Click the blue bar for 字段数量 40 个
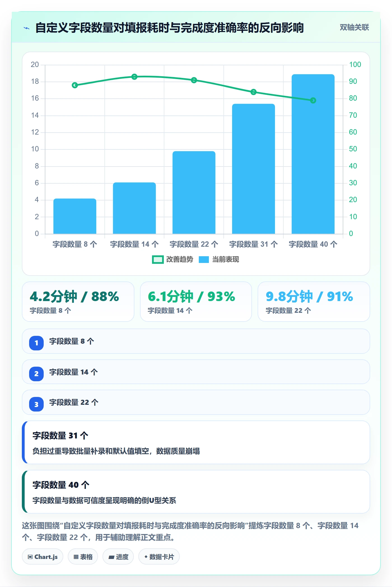The height and width of the screenshot is (587, 392). coord(313,154)
